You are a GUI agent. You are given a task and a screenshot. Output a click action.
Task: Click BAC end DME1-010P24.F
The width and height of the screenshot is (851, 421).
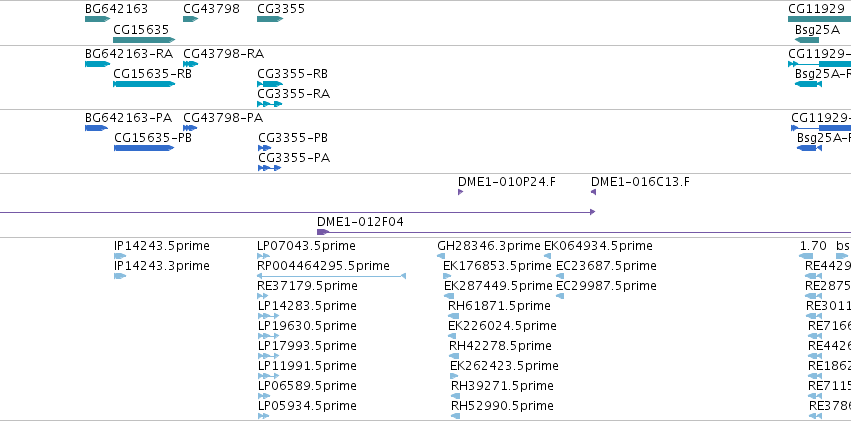[x=507, y=181]
